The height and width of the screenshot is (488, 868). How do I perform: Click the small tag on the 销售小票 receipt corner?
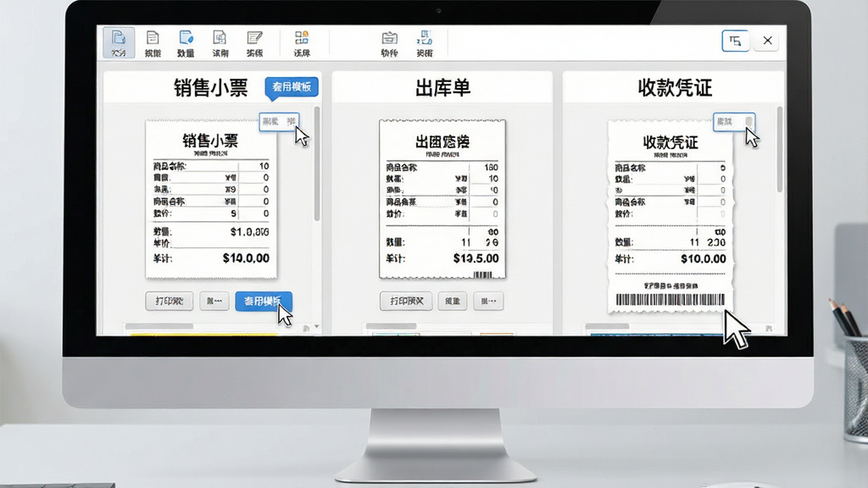click(279, 122)
